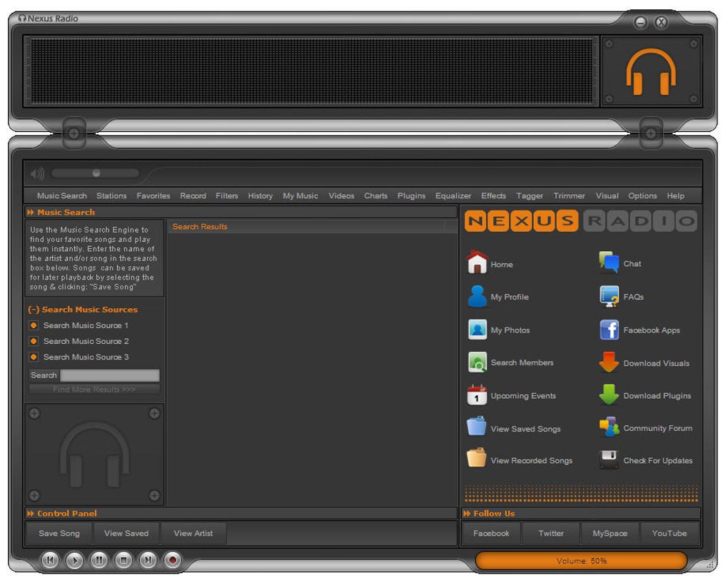Open View Recorded Songs folder icon

pyautogui.click(x=476, y=458)
